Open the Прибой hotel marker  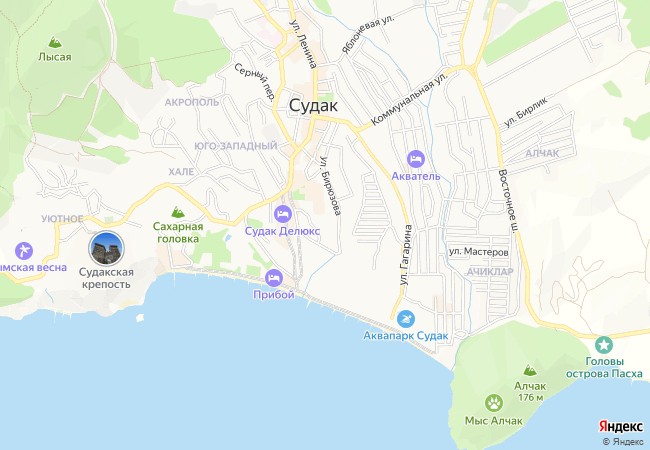(274, 278)
